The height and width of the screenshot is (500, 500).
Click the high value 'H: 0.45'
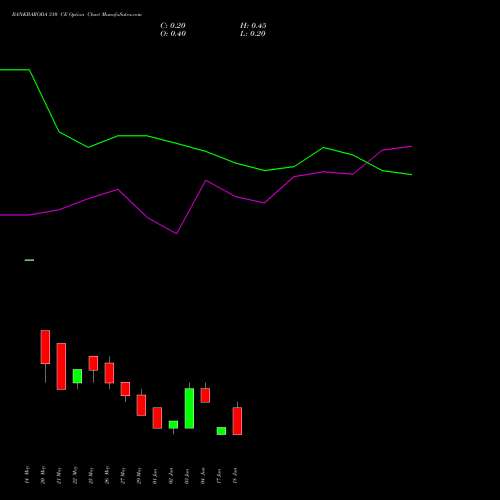pos(253,26)
